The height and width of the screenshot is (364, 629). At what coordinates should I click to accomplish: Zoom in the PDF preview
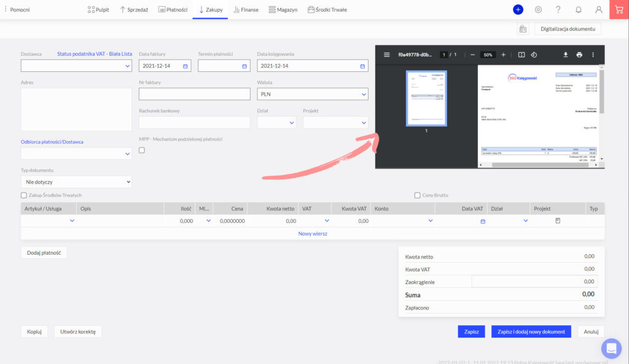click(503, 55)
